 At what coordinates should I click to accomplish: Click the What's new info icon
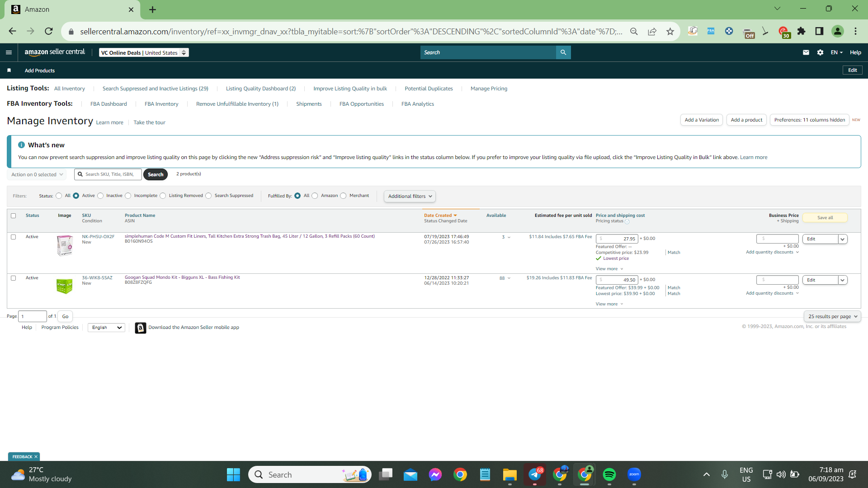pyautogui.click(x=21, y=145)
